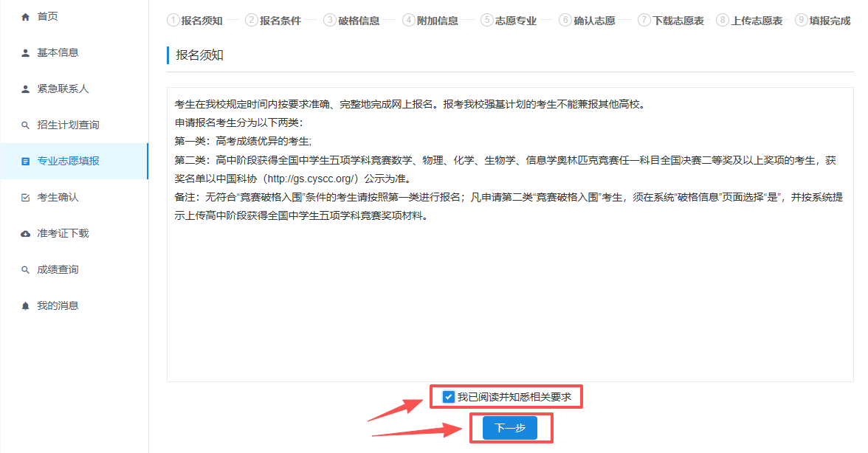This screenshot has height=453, width=868.
Task: Click the home icon beside 首页
Action: (x=26, y=16)
